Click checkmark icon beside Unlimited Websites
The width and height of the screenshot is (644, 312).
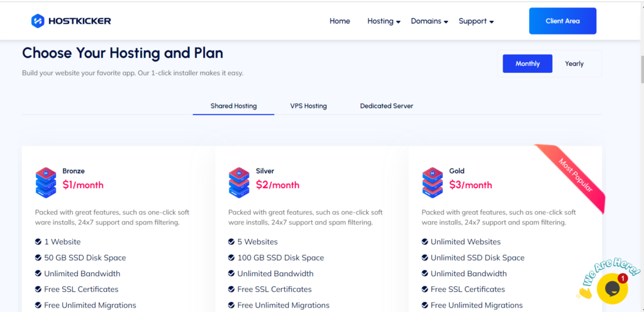point(425,242)
